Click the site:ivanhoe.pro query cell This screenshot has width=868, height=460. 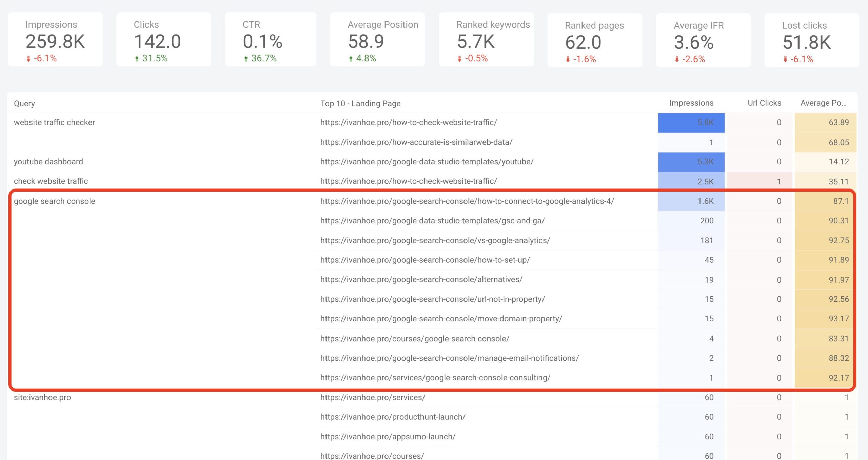[42, 397]
